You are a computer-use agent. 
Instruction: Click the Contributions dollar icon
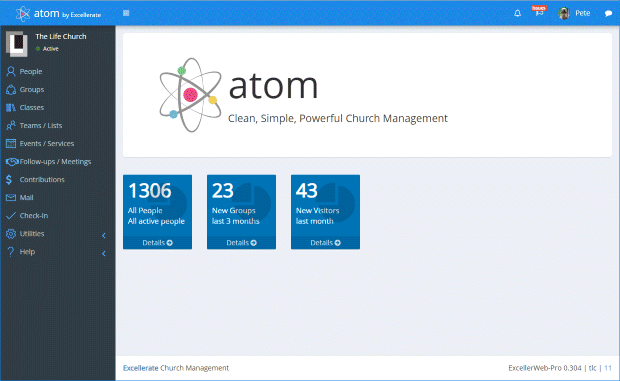click(x=9, y=179)
